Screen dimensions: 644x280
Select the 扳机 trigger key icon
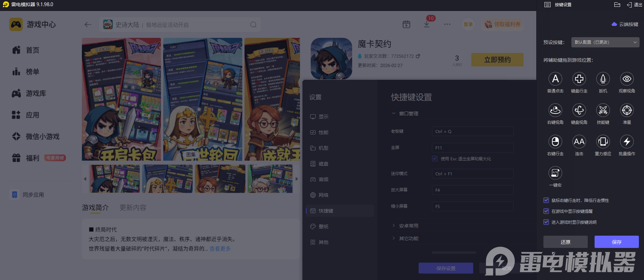pyautogui.click(x=603, y=79)
